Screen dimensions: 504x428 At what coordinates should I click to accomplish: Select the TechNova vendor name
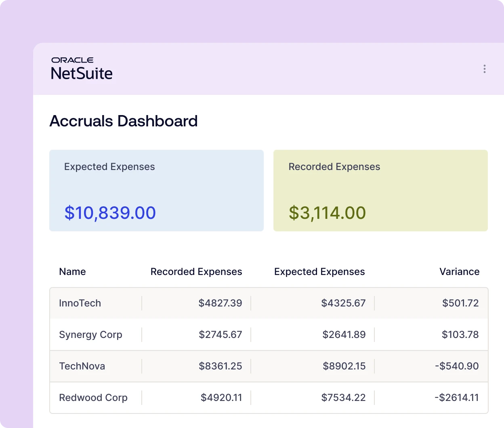(82, 366)
